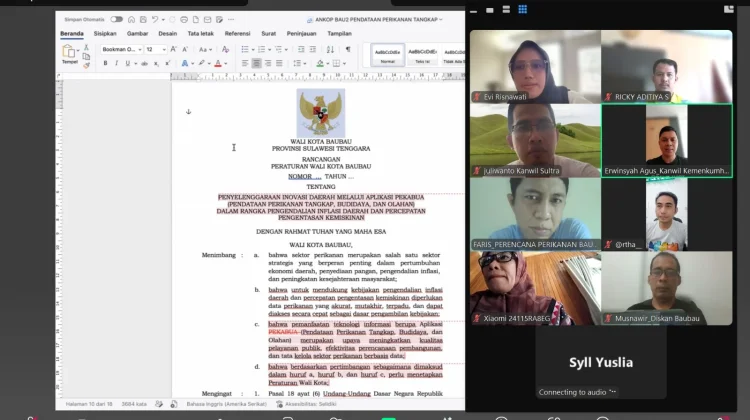The height and width of the screenshot is (420, 750).
Task: Open the Bookman font name dropdown
Action: pos(140,50)
